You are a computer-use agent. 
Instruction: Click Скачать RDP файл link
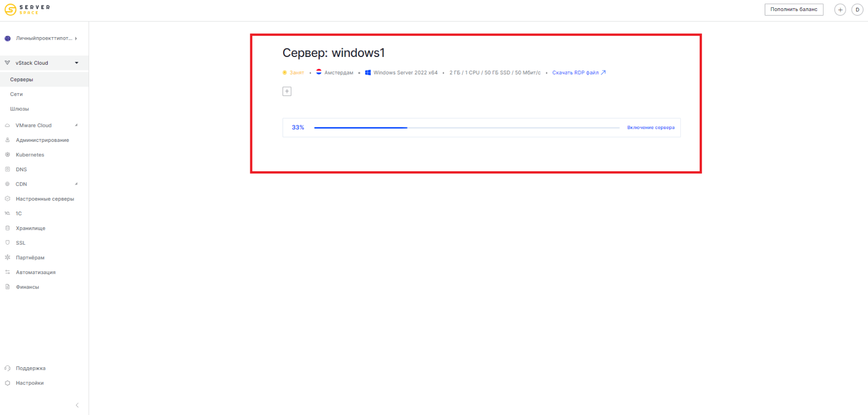point(575,73)
